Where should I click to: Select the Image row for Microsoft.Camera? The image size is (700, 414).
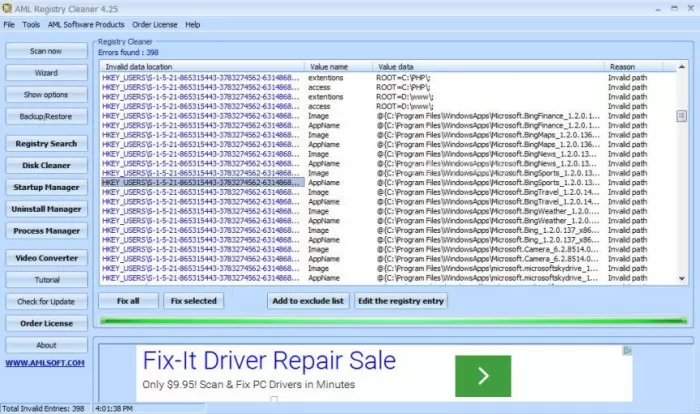[388, 249]
